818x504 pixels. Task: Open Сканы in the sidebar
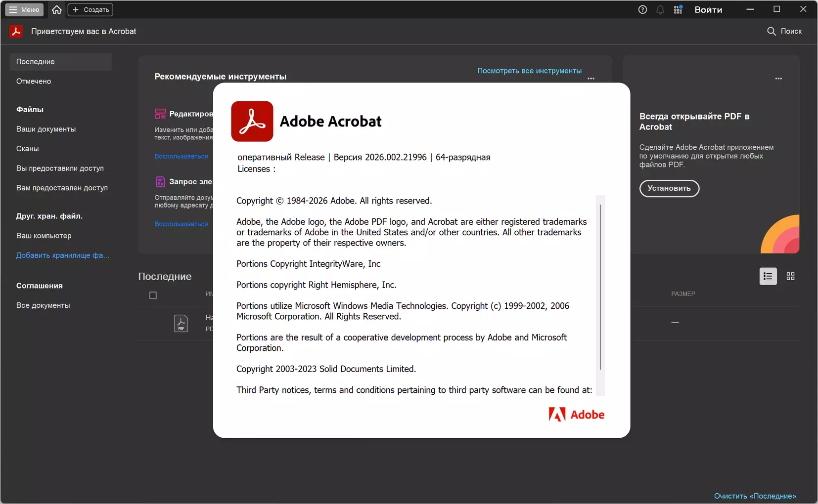(x=27, y=149)
